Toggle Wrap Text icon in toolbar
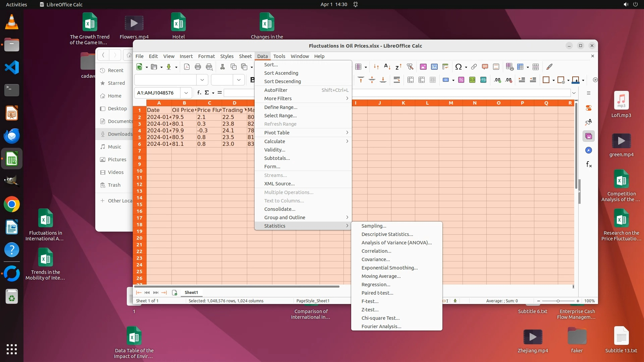 [x=397, y=80]
